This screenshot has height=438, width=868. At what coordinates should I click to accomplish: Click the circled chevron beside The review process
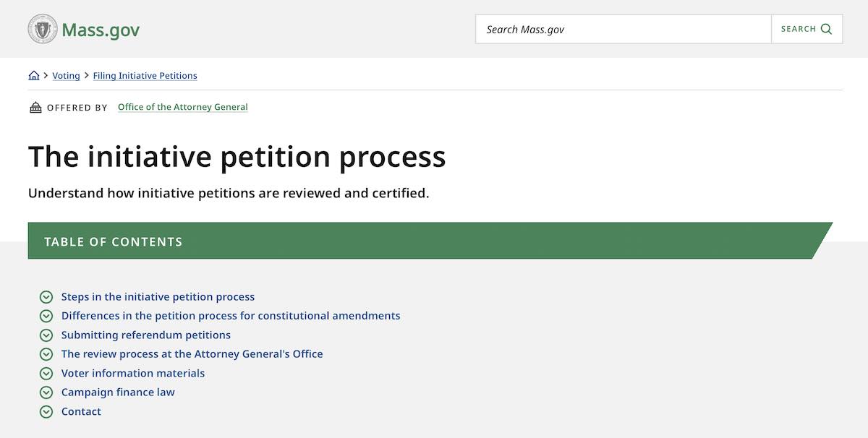point(46,354)
